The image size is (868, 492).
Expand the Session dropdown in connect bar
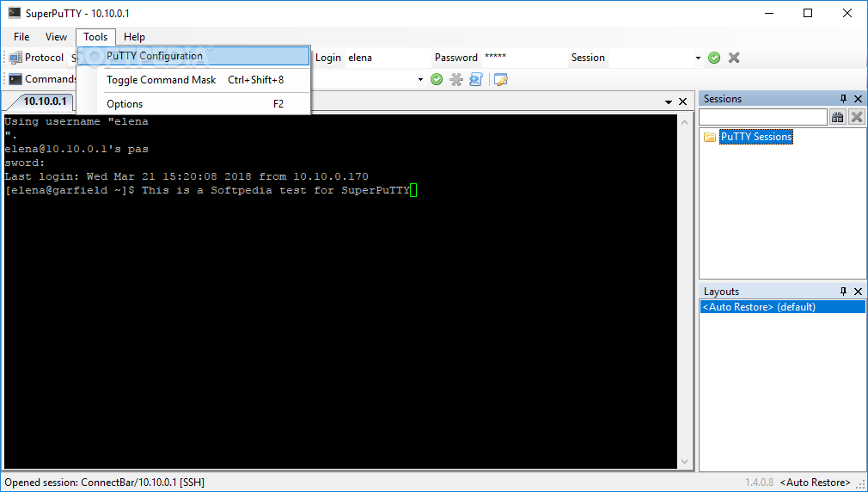tap(698, 58)
